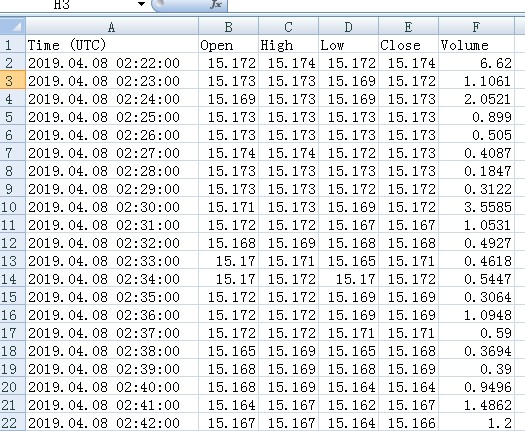Open the Name Box dropdown arrow

[x=141, y=4]
